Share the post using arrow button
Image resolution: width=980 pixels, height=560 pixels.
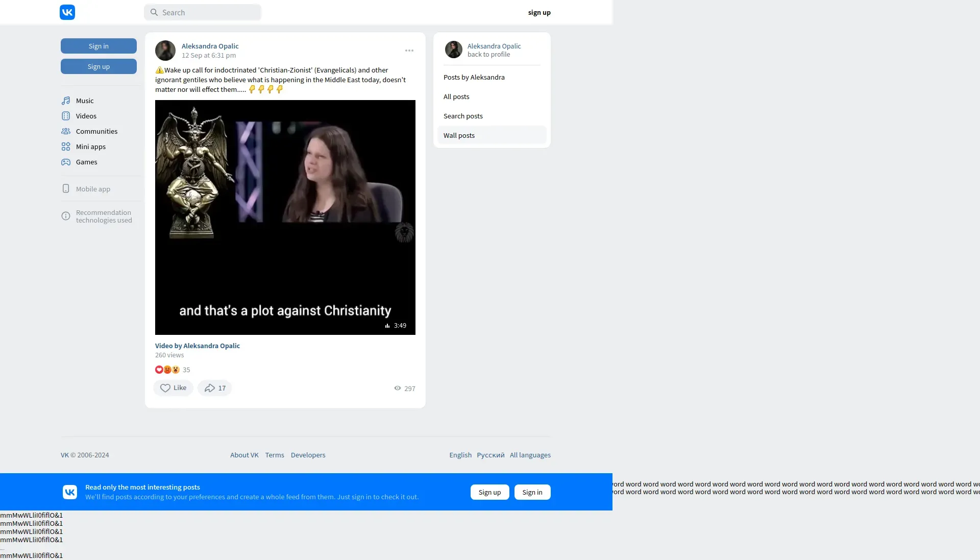pos(215,388)
